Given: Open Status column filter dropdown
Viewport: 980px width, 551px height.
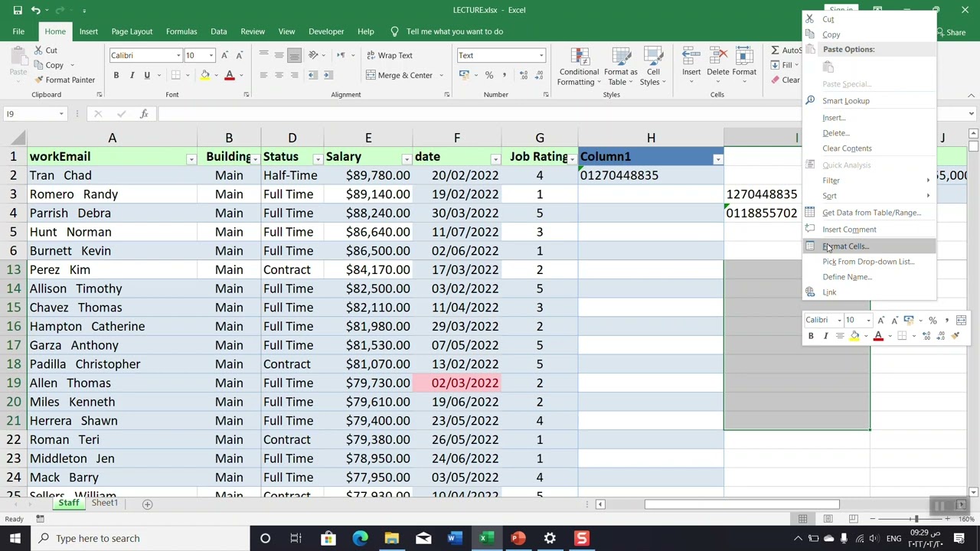Looking at the screenshot, I should pos(317,158).
